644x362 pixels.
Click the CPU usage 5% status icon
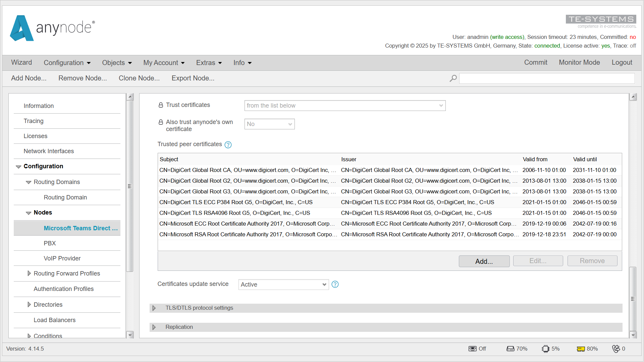tap(545, 349)
